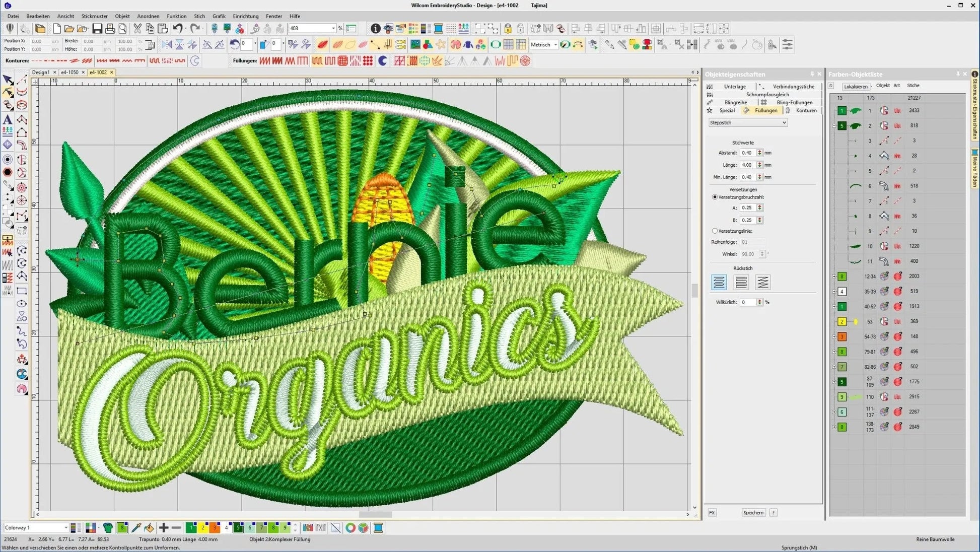Select the Text tool in the left toolbox

tap(8, 120)
